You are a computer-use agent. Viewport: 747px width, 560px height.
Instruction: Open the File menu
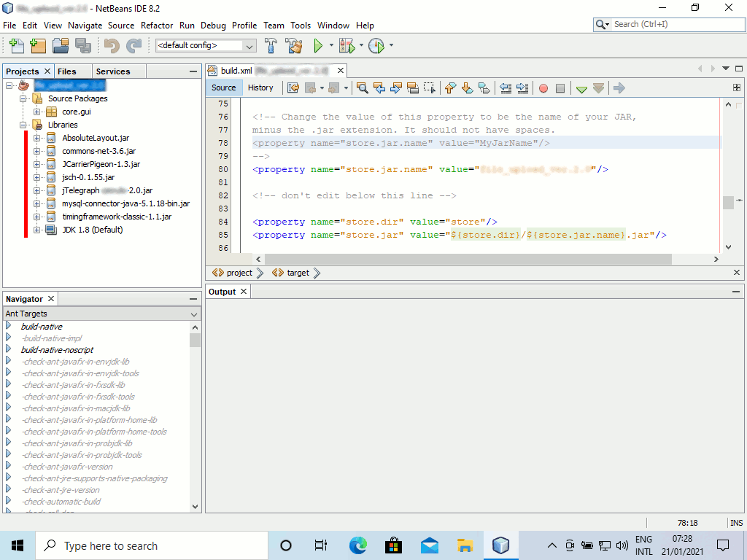click(9, 26)
